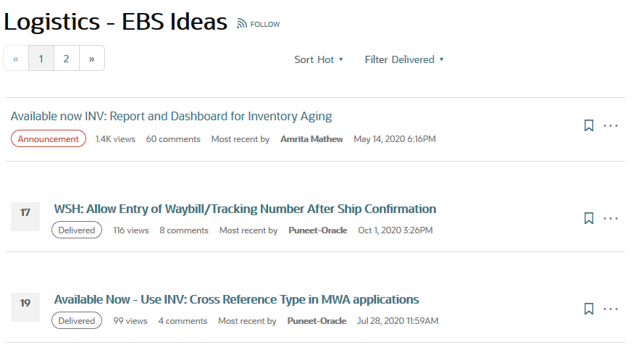
Task: Open the Filter Delivered dropdown
Action: [403, 59]
